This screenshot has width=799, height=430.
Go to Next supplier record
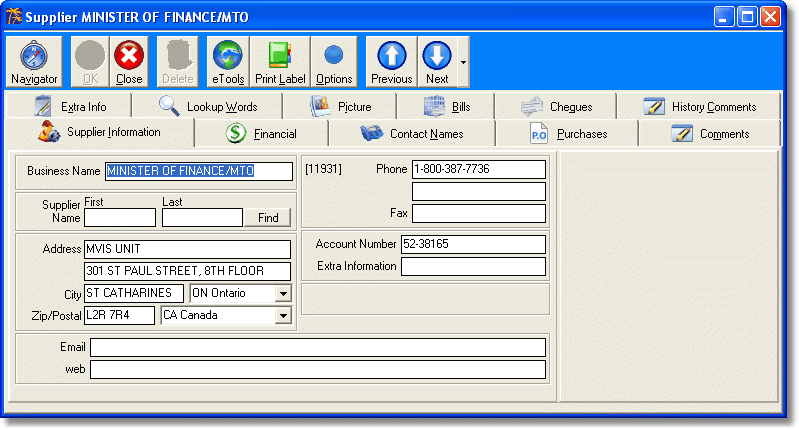point(437,62)
